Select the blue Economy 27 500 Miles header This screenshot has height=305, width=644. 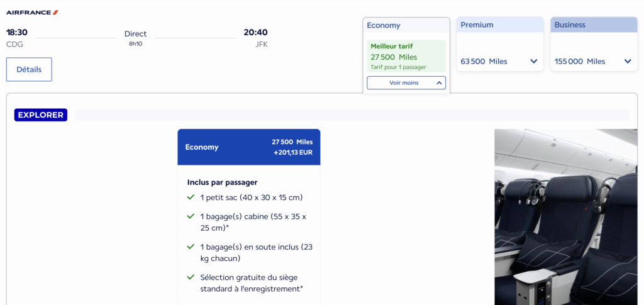(249, 147)
